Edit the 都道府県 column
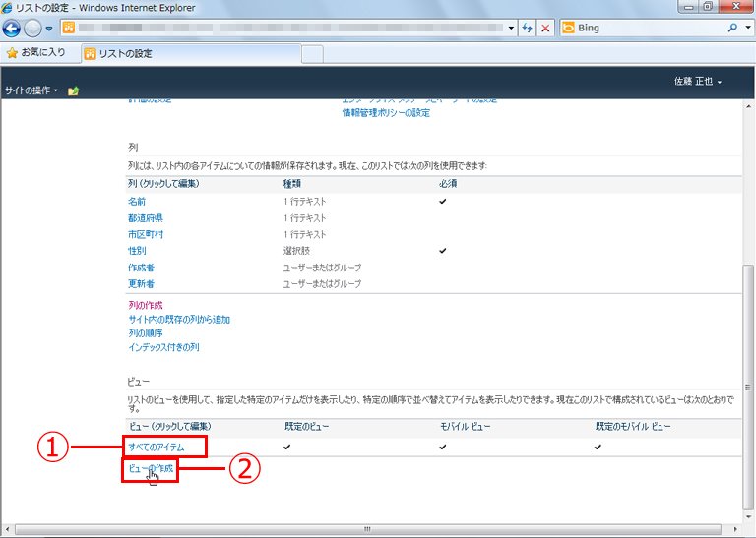This screenshot has width=756, height=538. pyautogui.click(x=146, y=218)
